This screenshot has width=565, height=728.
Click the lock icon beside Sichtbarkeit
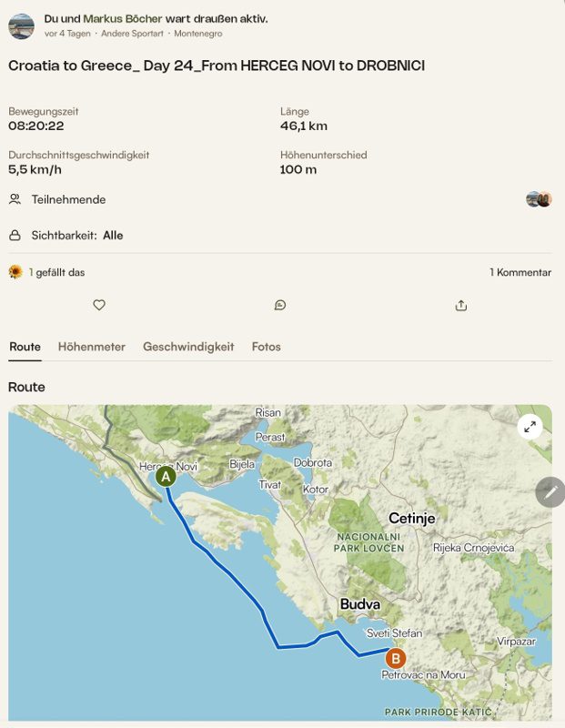pos(15,236)
